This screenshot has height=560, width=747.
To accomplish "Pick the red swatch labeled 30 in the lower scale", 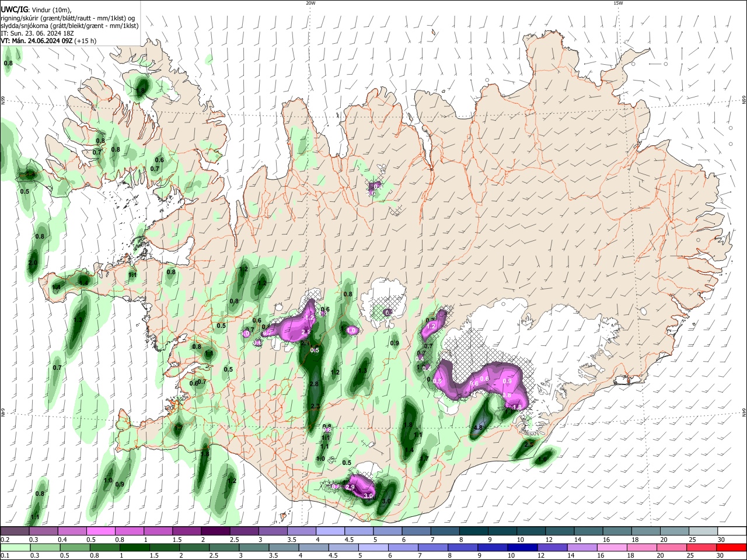I will [x=732, y=547].
